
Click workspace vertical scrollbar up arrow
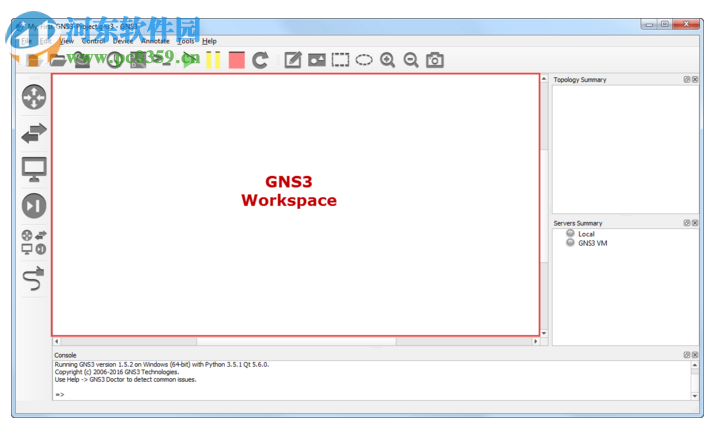544,79
